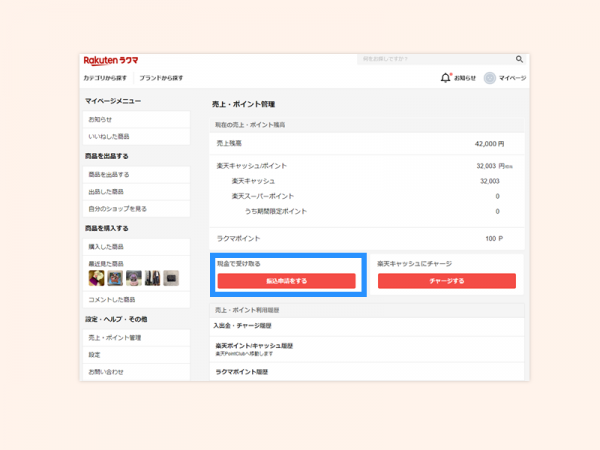The image size is (600, 450).
Task: Open 設定 in the sidebar
Action: point(136,355)
